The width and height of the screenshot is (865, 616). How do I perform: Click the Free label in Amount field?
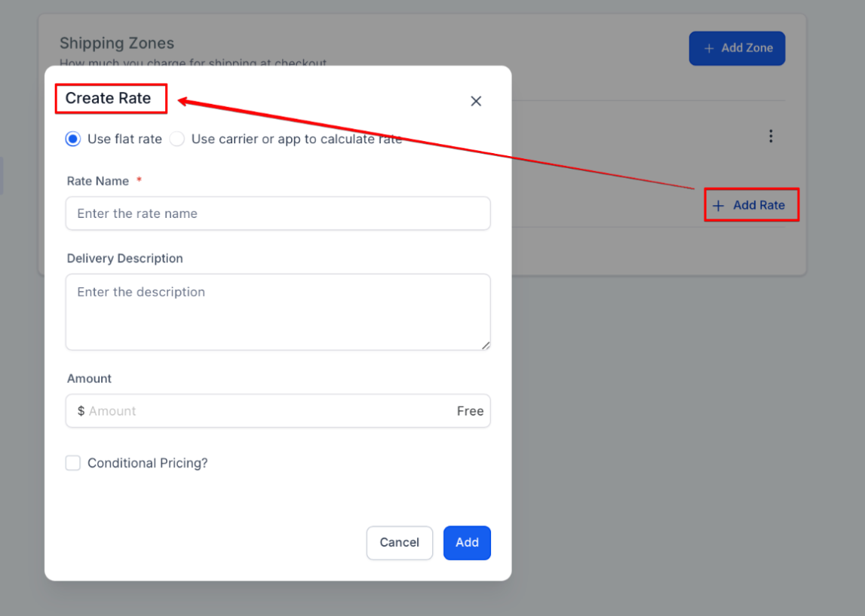click(x=470, y=411)
